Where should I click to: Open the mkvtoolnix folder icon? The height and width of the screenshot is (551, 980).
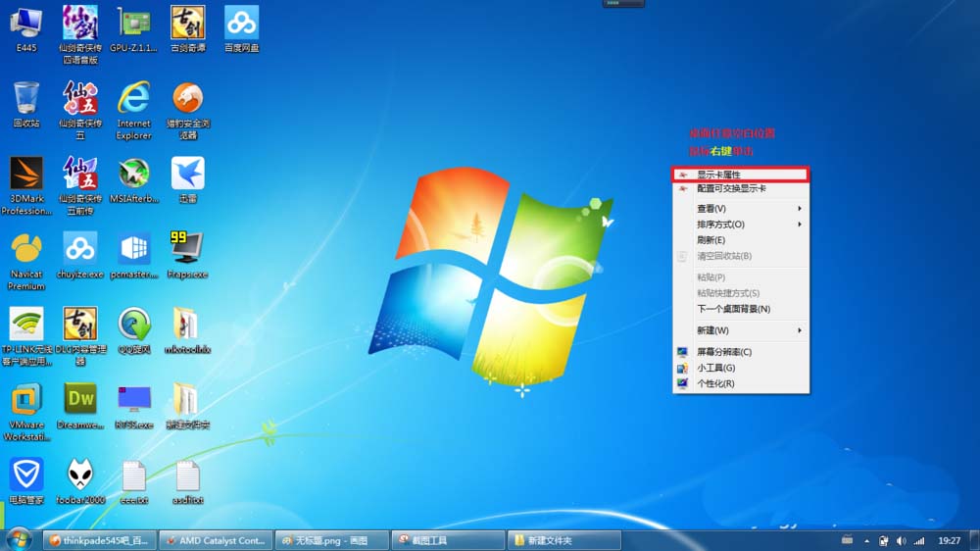pos(187,330)
